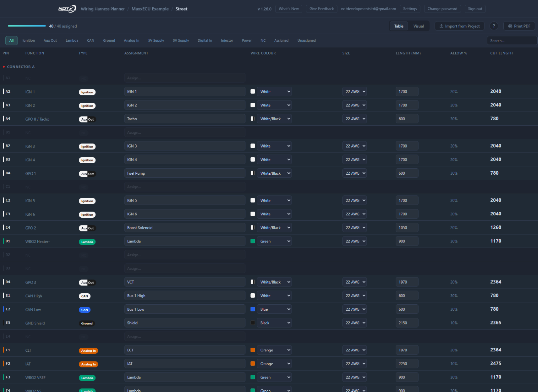Screen dimensions: 538x392
Task: Click the WIRE COLOUR column header
Action: click(263, 53)
